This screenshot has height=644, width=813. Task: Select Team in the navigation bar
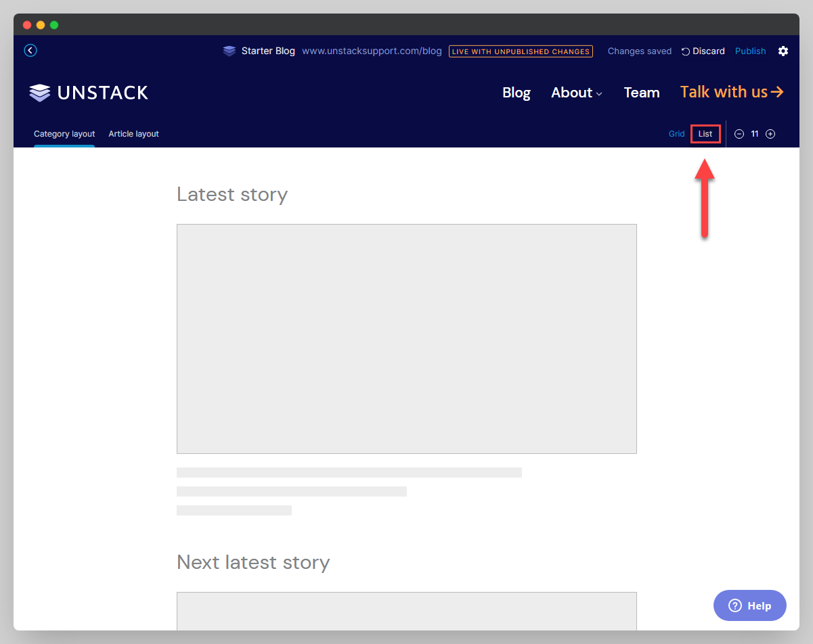tap(641, 93)
